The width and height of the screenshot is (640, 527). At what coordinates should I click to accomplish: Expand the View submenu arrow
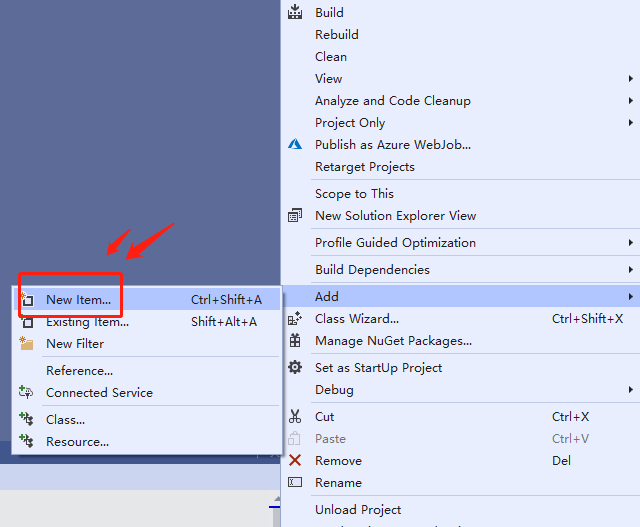click(x=631, y=78)
